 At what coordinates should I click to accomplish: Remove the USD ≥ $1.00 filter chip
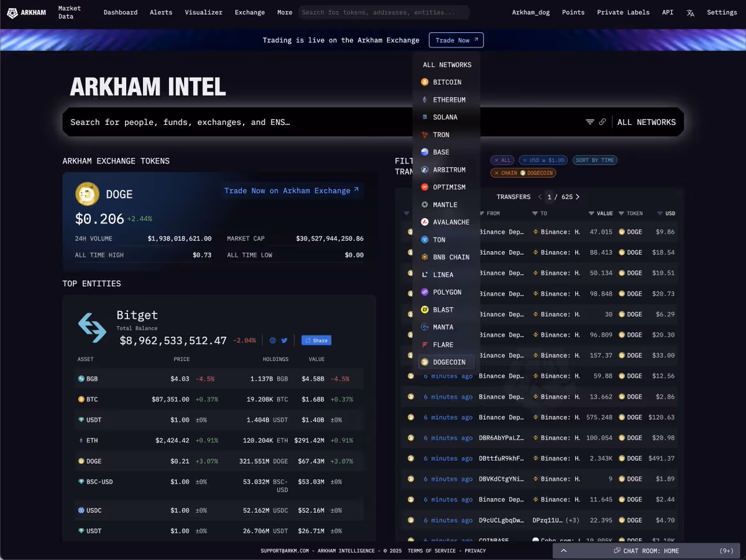543,160
